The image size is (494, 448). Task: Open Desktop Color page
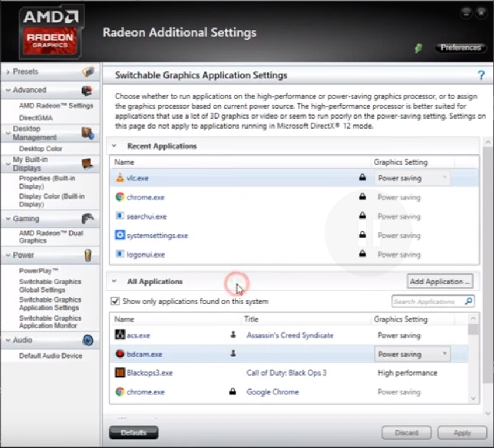[x=41, y=148]
